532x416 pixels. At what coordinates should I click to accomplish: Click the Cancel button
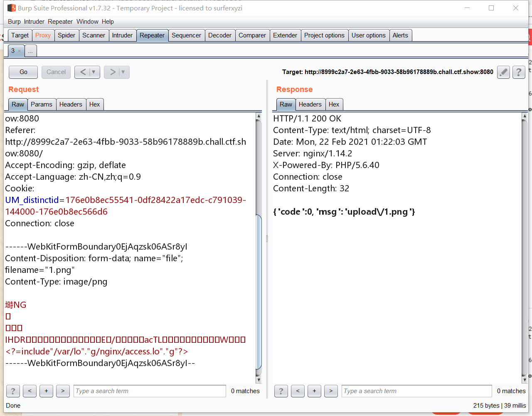56,72
